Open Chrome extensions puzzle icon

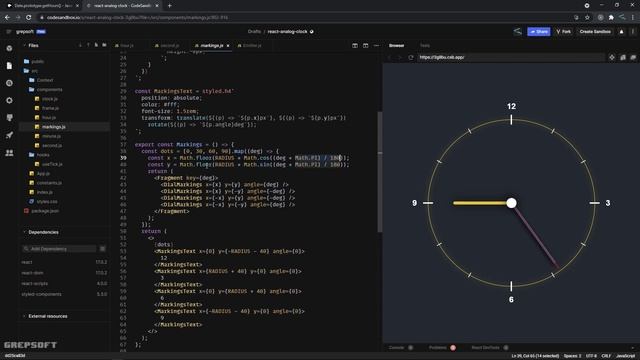pos(611,18)
